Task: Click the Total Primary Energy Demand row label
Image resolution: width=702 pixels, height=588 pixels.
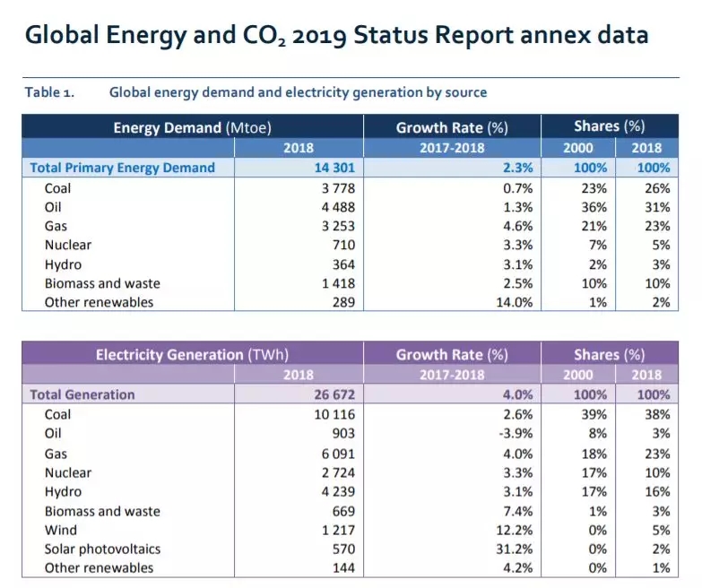Action: (123, 168)
